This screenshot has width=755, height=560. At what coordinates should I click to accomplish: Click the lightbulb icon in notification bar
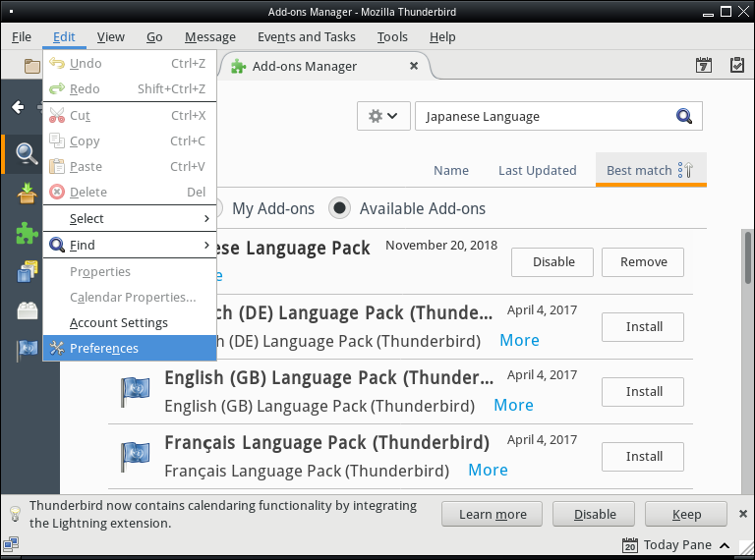[15, 514]
